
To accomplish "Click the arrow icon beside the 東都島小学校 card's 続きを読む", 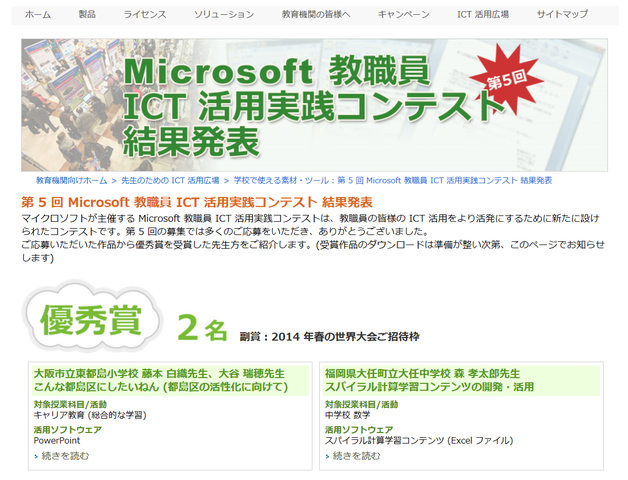I will 36,456.
